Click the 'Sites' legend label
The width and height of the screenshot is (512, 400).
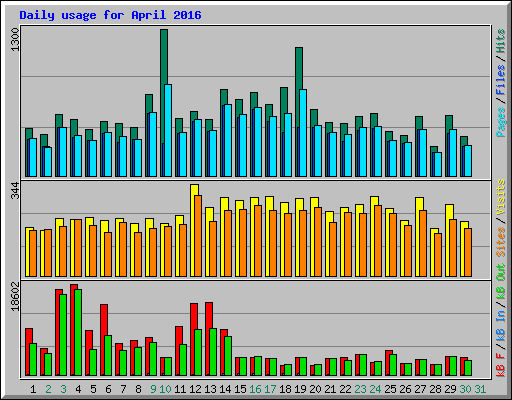pos(501,242)
